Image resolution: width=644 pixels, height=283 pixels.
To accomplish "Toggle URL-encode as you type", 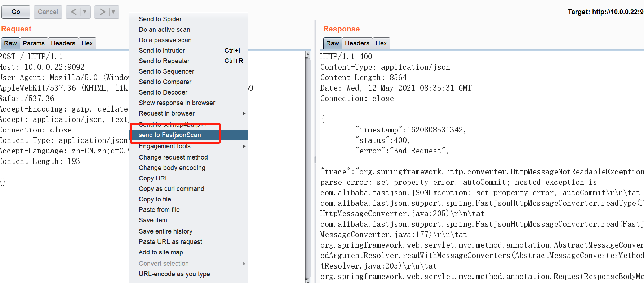I will click(188, 274).
